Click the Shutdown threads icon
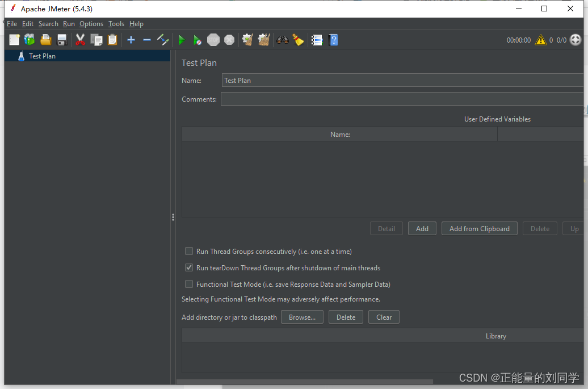Screen dimensions: 588x389 229,40
